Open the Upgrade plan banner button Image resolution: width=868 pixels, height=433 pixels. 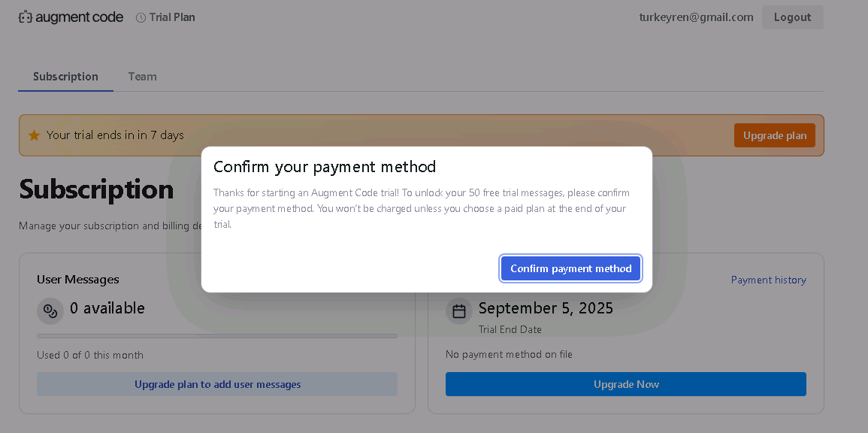coord(775,135)
